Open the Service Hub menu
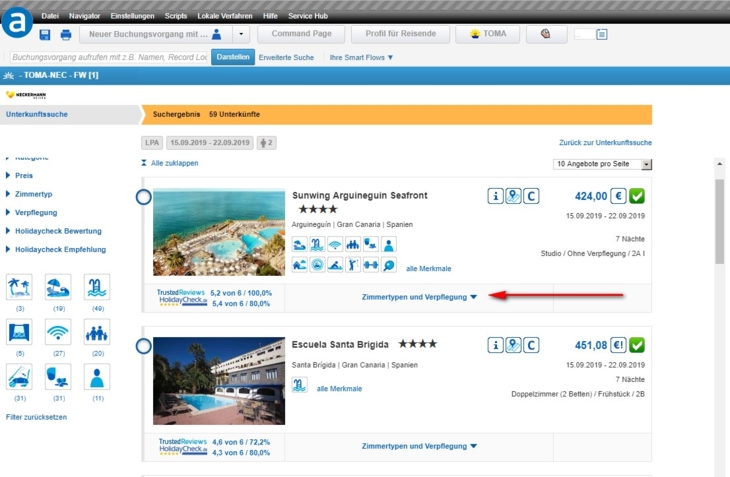This screenshot has width=730, height=477. [x=308, y=16]
